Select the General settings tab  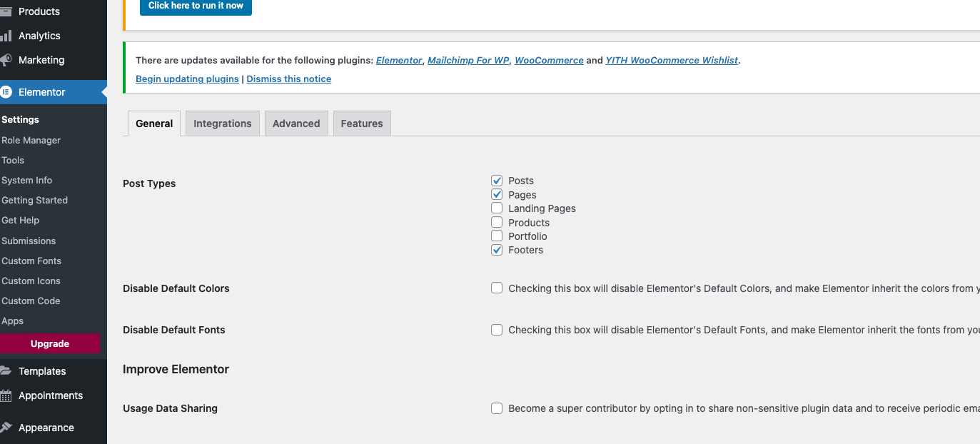click(x=154, y=123)
